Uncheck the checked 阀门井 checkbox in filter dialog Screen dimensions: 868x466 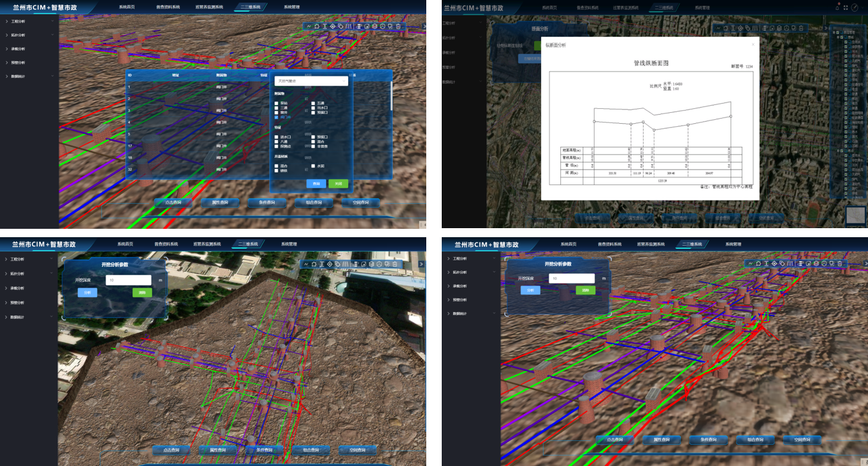click(277, 117)
